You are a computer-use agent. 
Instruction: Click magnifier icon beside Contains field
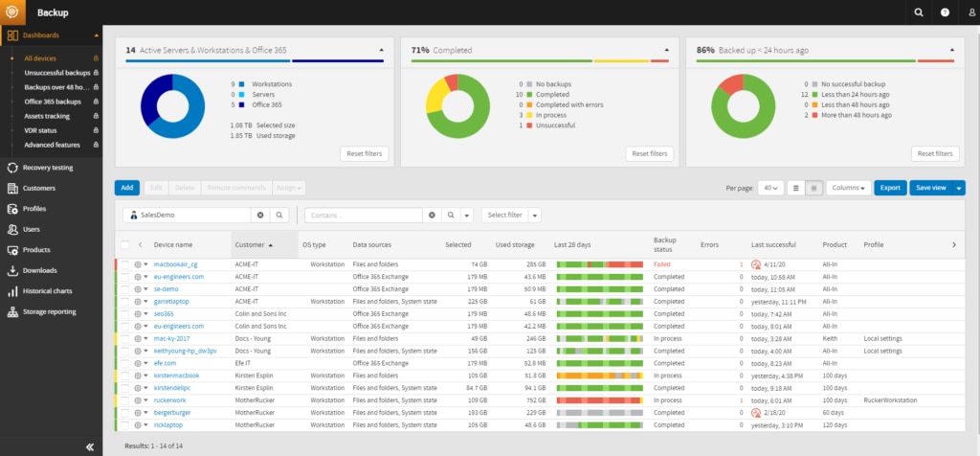451,216
